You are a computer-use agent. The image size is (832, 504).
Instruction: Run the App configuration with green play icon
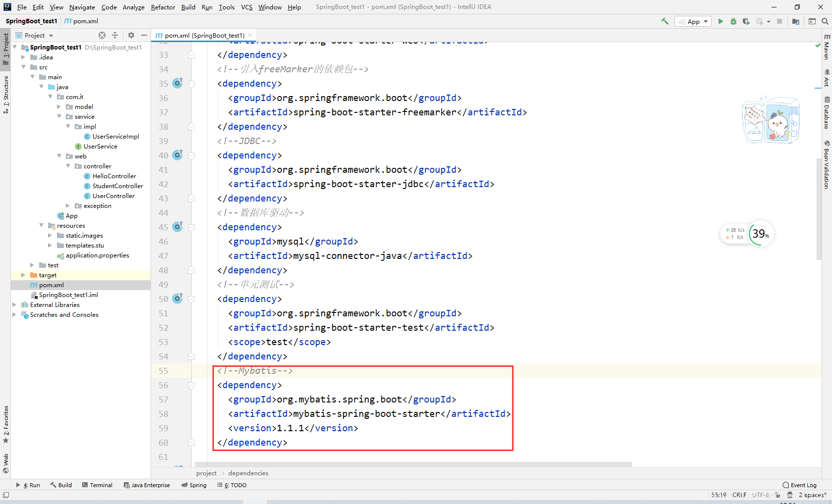pyautogui.click(x=721, y=21)
